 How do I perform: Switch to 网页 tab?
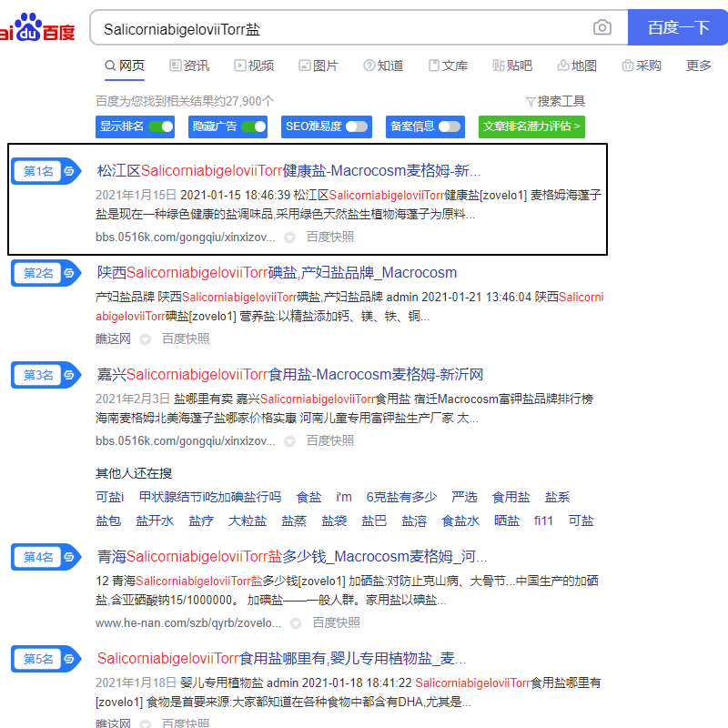click(125, 66)
